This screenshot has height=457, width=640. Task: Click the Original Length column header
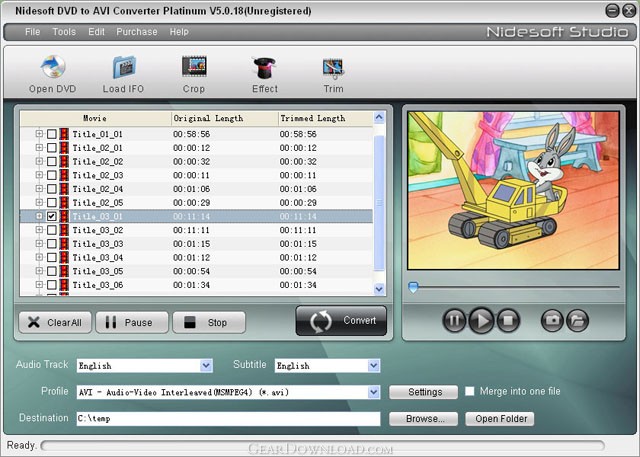pyautogui.click(x=225, y=118)
